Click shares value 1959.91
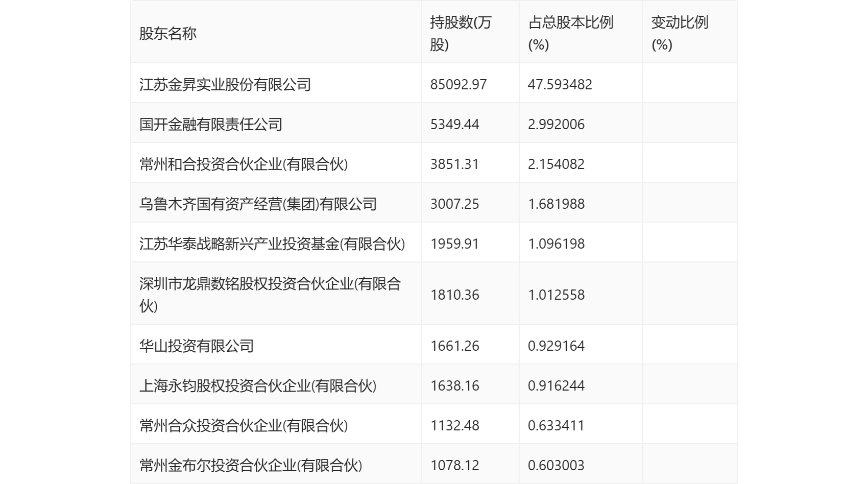The image size is (868, 484). pos(455,244)
